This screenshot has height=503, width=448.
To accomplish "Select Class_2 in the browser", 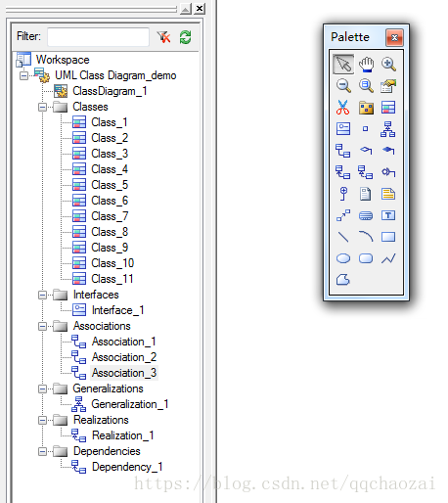I will (x=110, y=138).
